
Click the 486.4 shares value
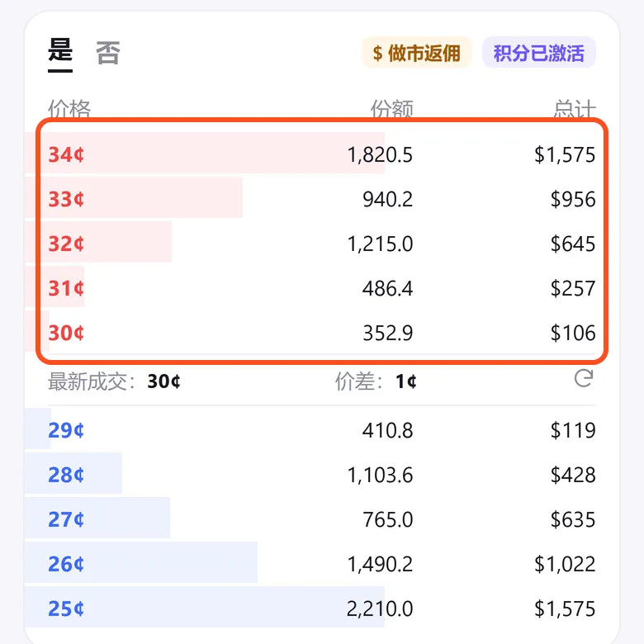click(x=388, y=288)
